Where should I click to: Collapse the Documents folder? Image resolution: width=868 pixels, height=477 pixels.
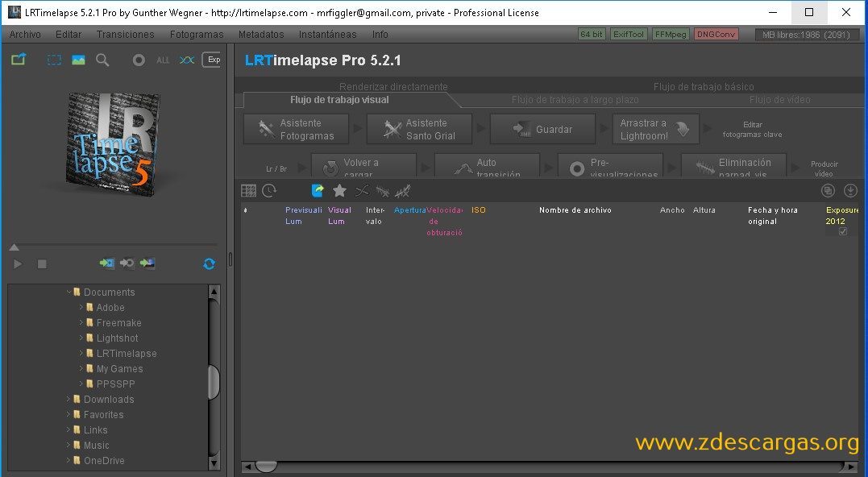coord(69,292)
